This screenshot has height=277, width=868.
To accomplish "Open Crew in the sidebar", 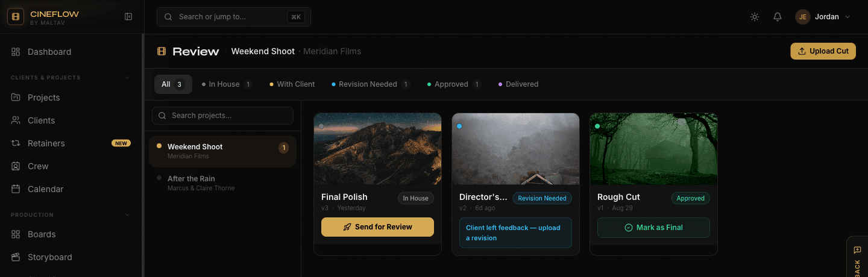I will pos(72,166).
